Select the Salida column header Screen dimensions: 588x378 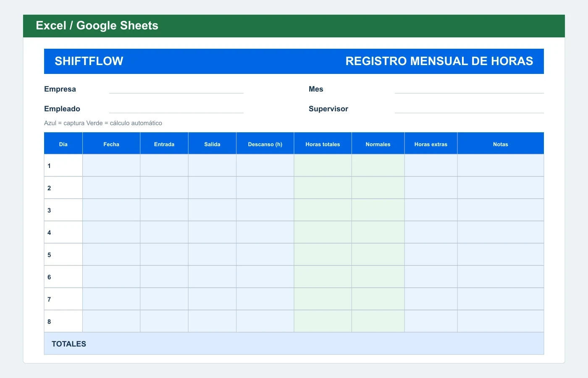click(212, 144)
